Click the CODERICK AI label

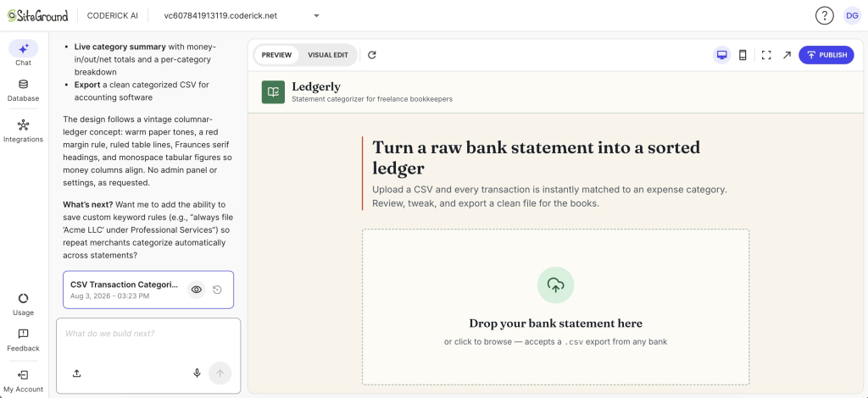click(113, 15)
